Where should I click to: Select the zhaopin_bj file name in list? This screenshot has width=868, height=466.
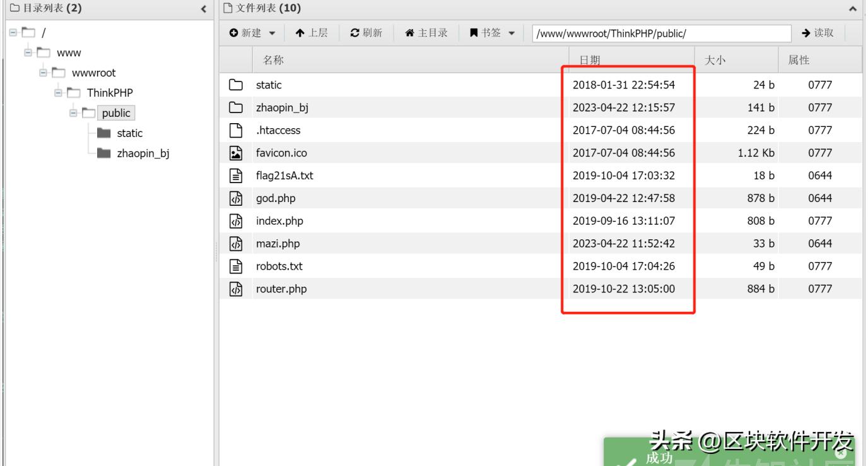[x=282, y=107]
